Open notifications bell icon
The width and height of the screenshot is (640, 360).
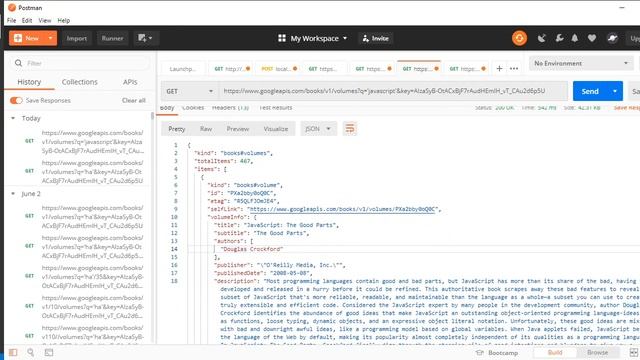(575, 38)
